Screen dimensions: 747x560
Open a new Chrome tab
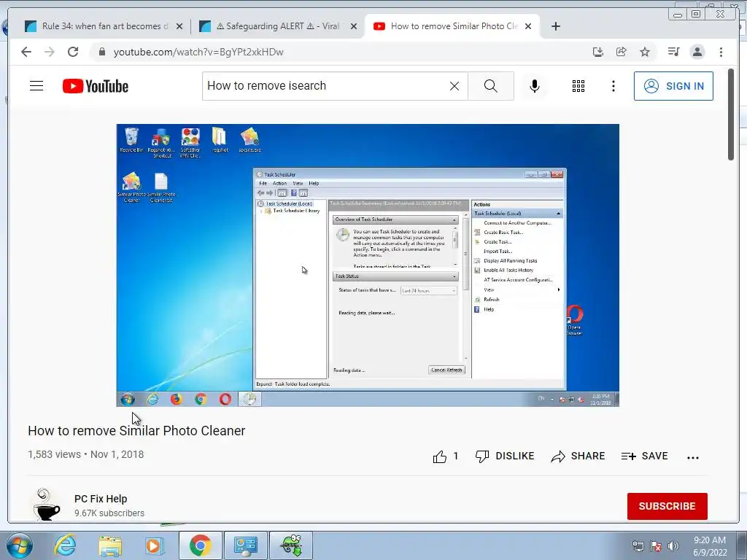tap(555, 26)
